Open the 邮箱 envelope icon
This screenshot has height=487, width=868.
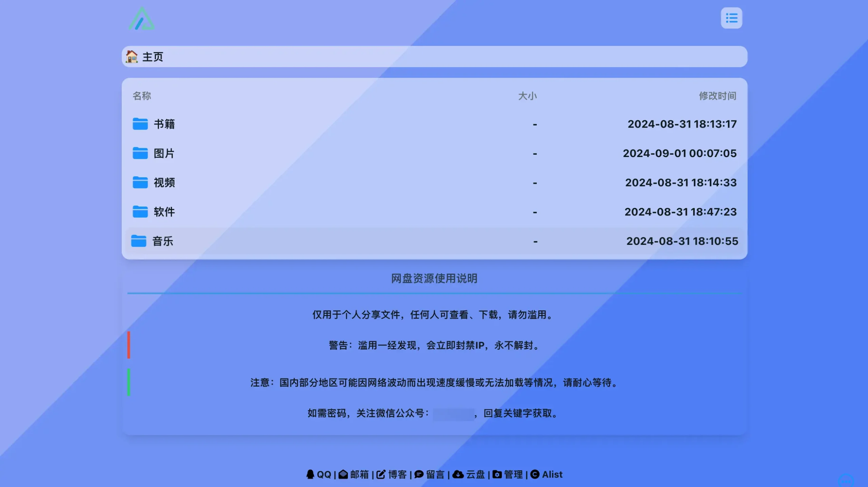(343, 474)
